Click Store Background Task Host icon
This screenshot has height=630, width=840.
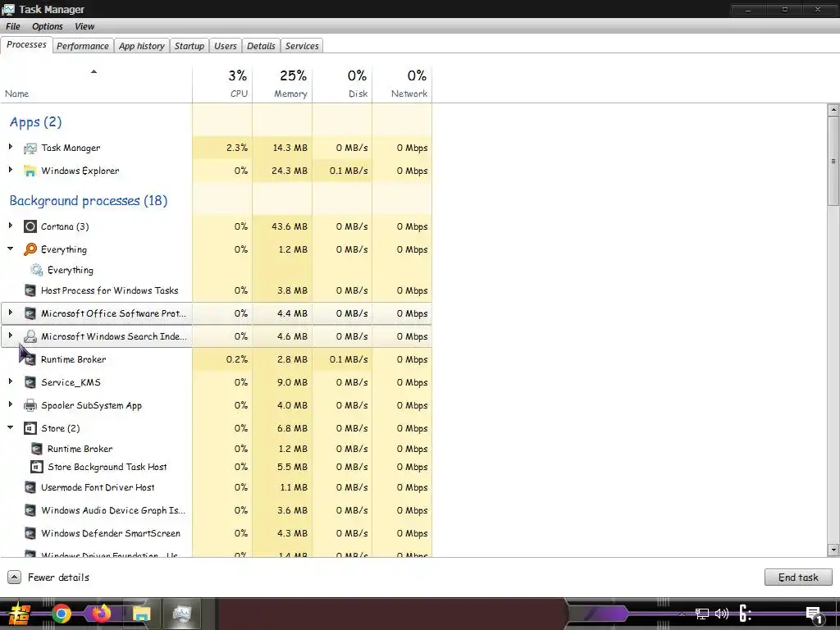click(36, 467)
